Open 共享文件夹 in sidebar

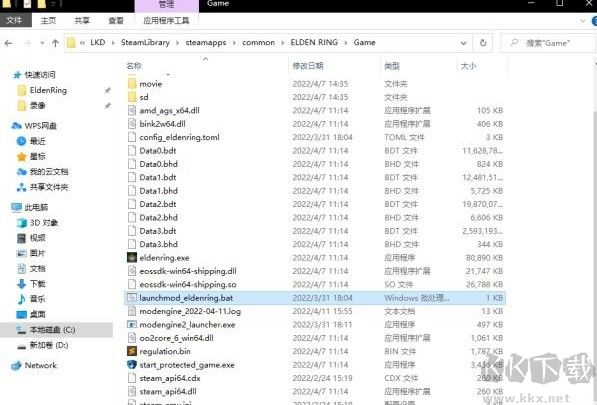[x=49, y=187]
